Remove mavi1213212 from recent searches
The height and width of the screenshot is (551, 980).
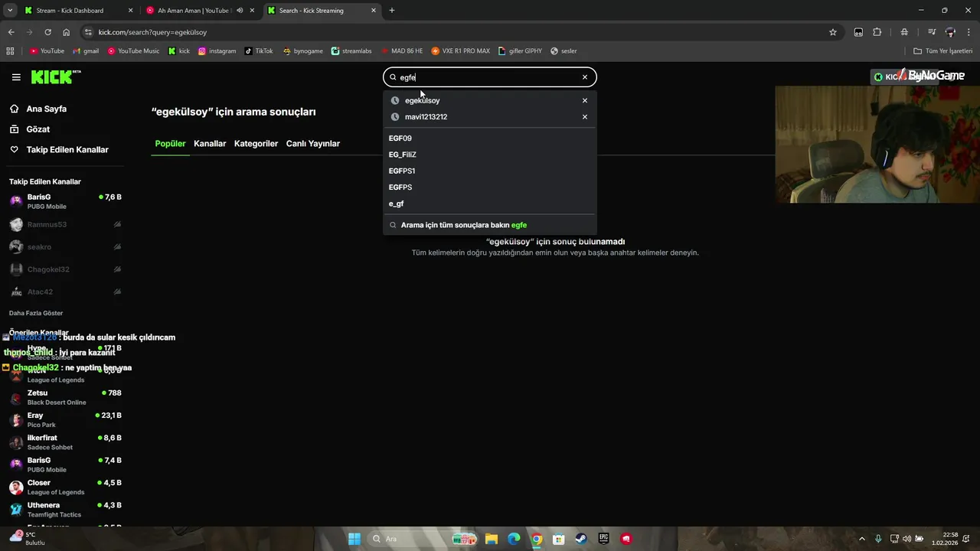(x=585, y=117)
